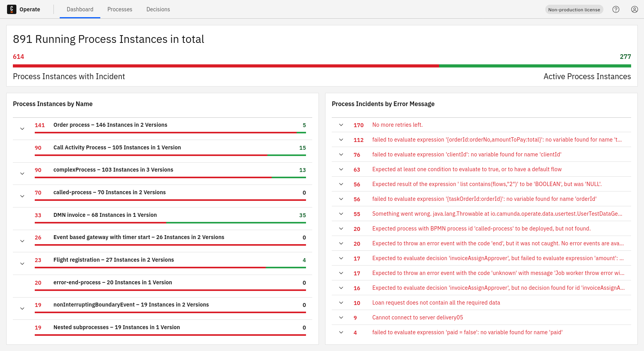Viewport: 644px width, 351px height.
Task: Click the 614 incidents count link
Action: [x=18, y=57]
